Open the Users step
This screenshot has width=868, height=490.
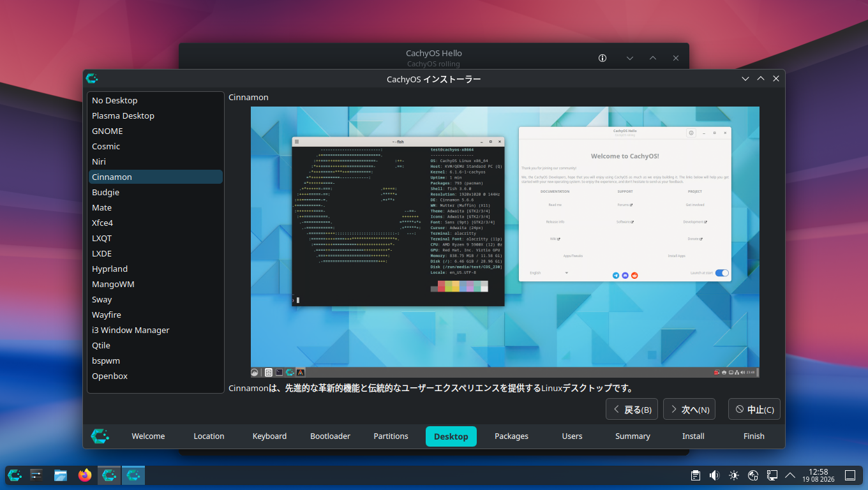tap(572, 436)
